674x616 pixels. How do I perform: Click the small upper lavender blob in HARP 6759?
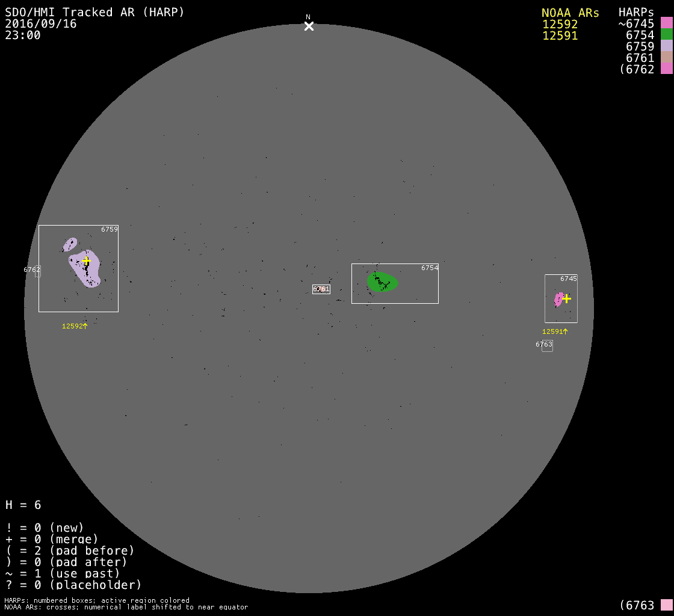click(x=70, y=244)
